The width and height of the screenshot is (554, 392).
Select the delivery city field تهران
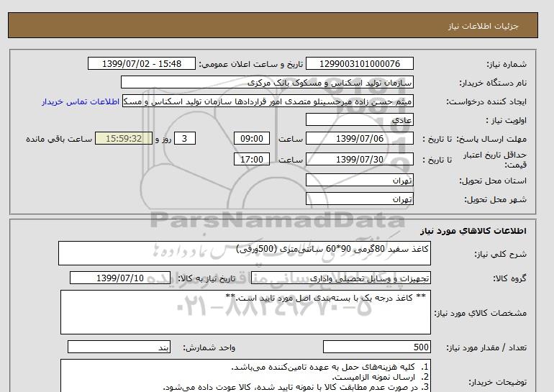(x=359, y=199)
